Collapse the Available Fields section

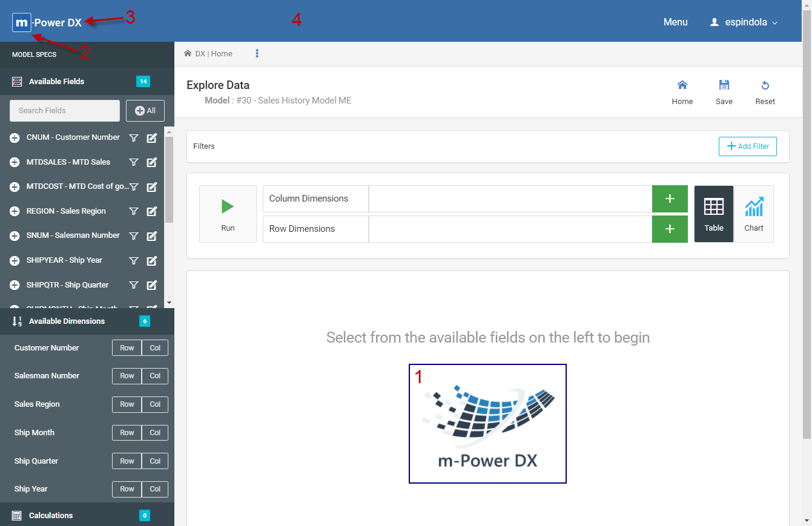click(x=87, y=82)
